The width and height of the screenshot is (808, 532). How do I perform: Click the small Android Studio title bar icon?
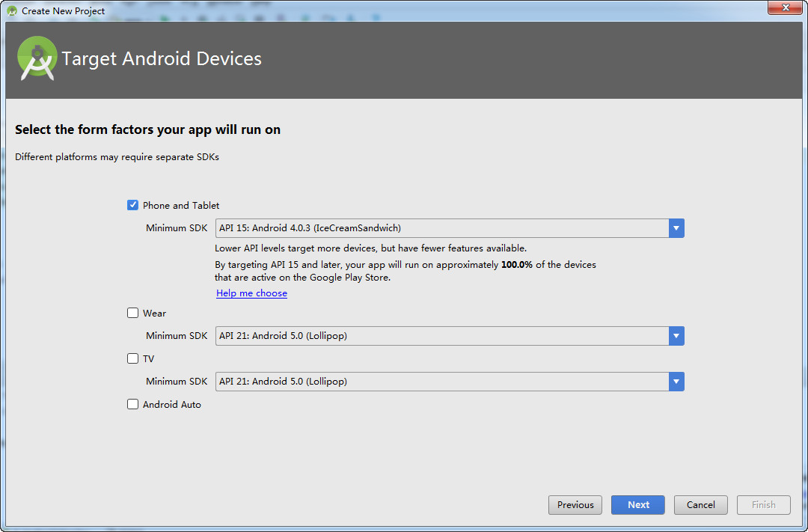pyautogui.click(x=12, y=10)
